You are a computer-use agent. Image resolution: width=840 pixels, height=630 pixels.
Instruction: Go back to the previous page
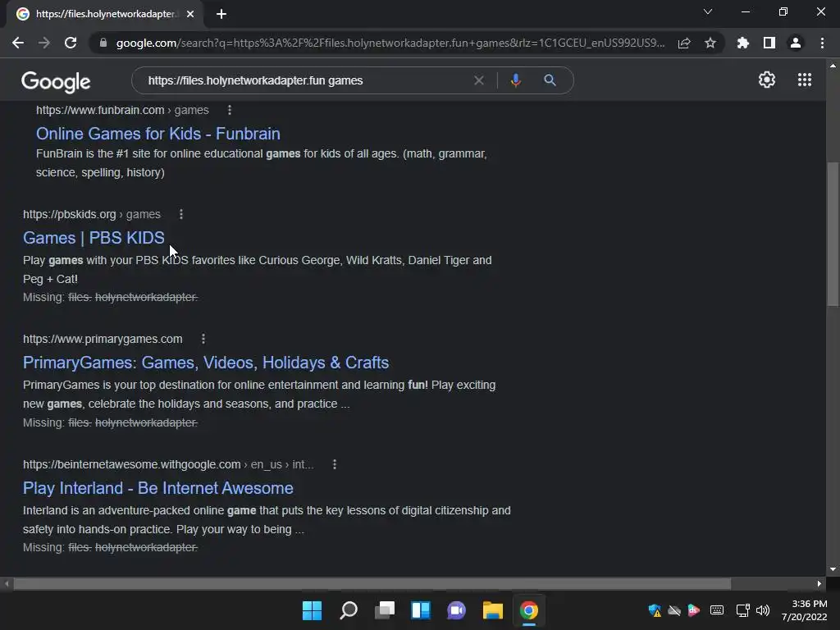tap(18, 43)
